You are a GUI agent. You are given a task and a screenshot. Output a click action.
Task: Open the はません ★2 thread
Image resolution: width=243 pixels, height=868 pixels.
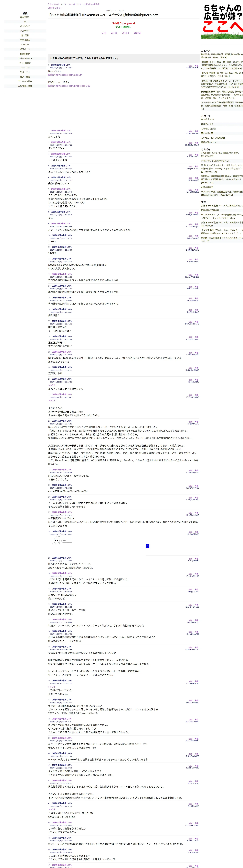[207, 124]
